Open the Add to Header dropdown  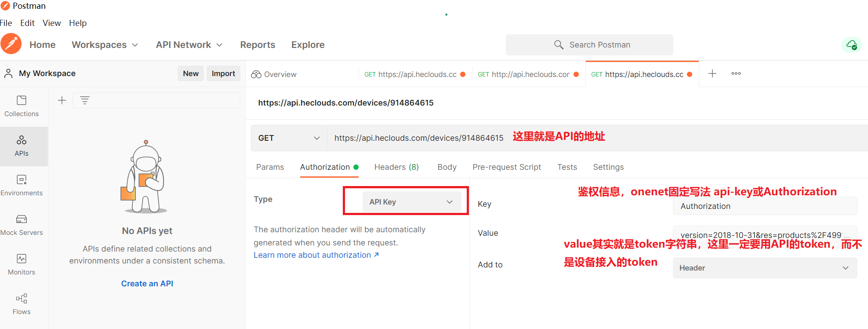(x=765, y=268)
